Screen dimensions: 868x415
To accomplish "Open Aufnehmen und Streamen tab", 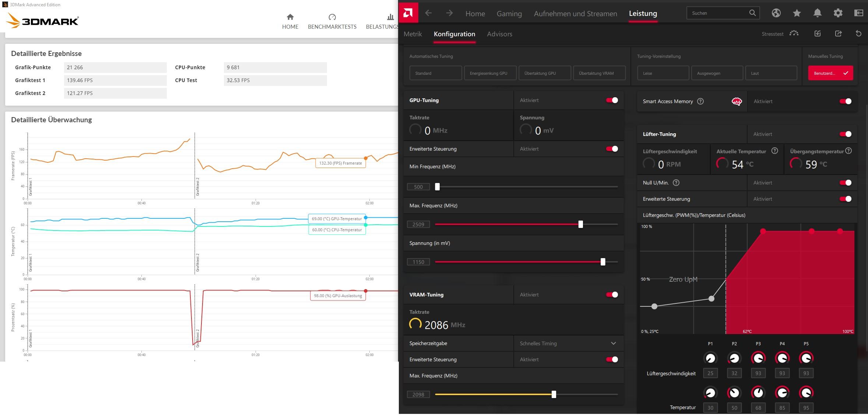I will pos(575,14).
